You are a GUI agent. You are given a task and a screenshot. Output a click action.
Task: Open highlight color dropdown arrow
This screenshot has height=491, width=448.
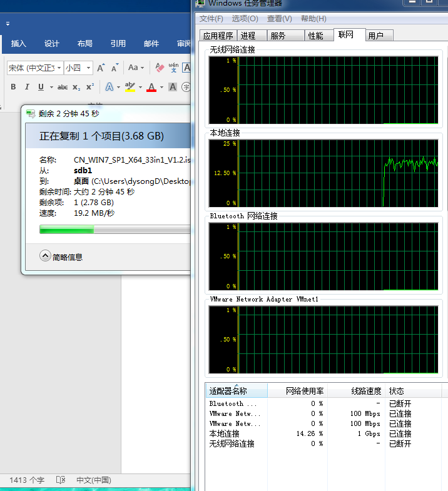140,87
